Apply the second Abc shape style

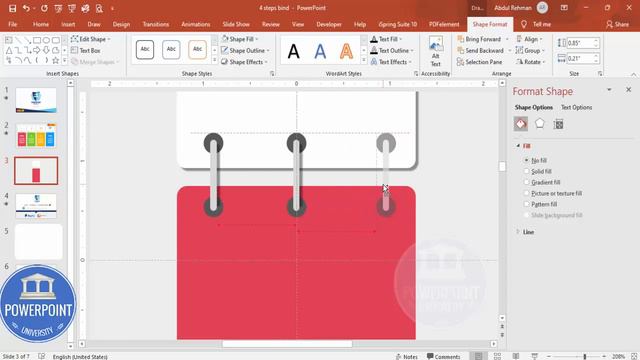[x=171, y=50]
